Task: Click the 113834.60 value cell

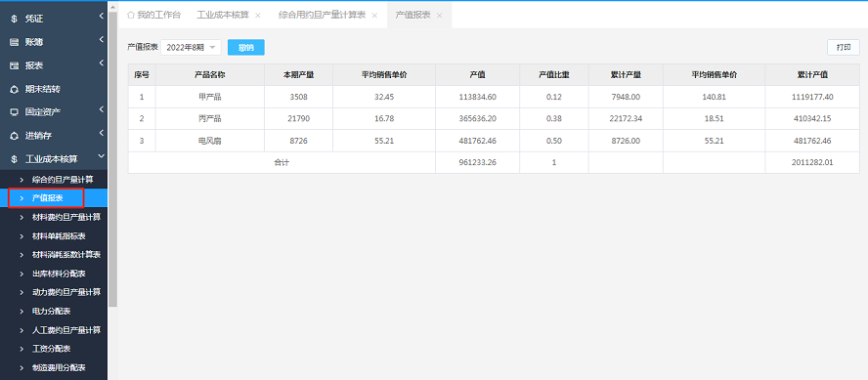Action: click(x=477, y=97)
